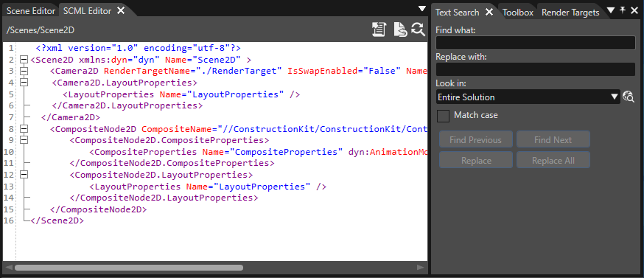Collapse Camera2D.LayoutProperties fold on line 4
Image resolution: width=644 pixels, height=278 pixels.
pos(24,83)
